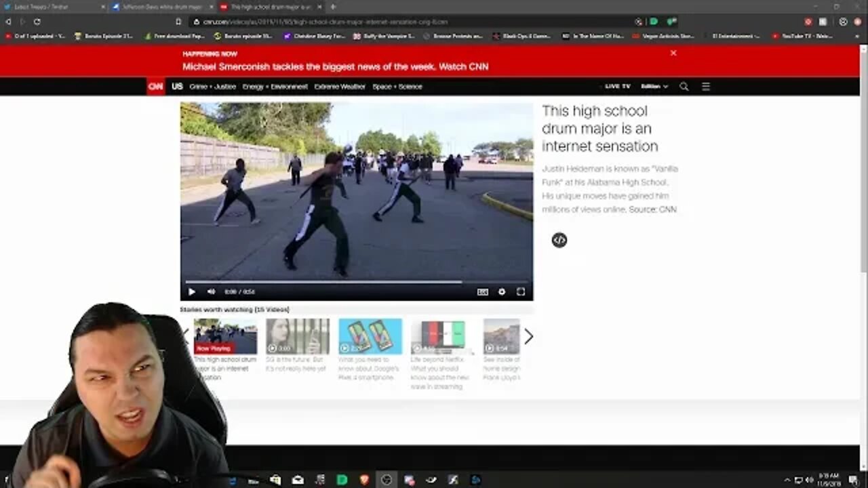The height and width of the screenshot is (488, 868).
Task: Play the CNN video
Action: tap(191, 291)
